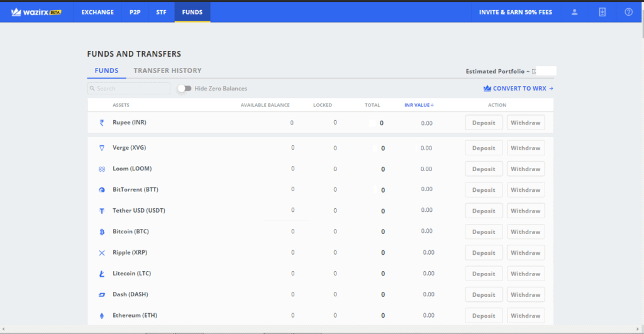644x334 pixels.
Task: Click Invite & Earn 50% Fees
Action: (516, 13)
